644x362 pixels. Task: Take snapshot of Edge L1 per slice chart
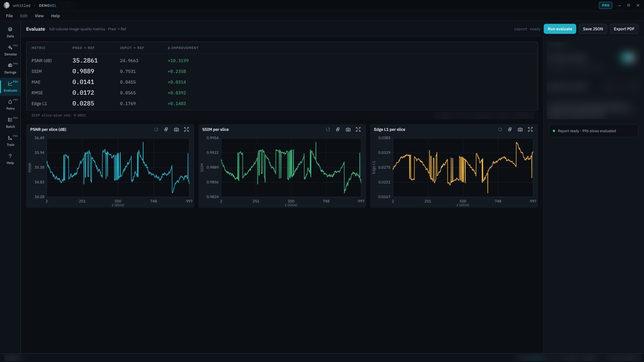point(520,129)
